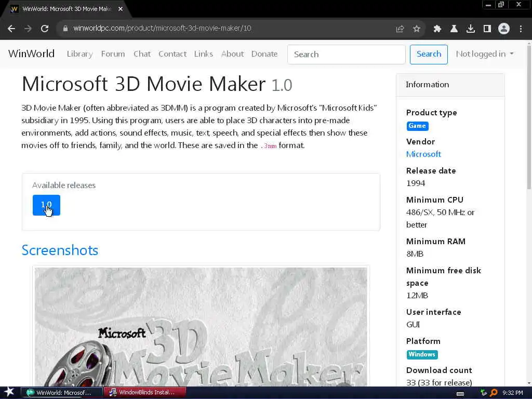Image resolution: width=532 pixels, height=399 pixels.
Task: Focus the site Search field
Action: [x=347, y=54]
